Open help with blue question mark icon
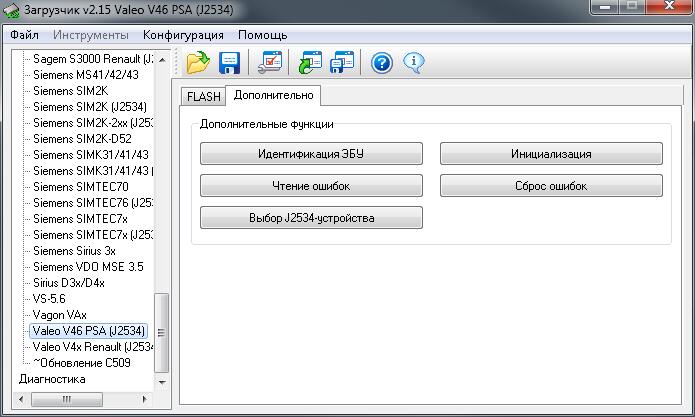 (382, 63)
